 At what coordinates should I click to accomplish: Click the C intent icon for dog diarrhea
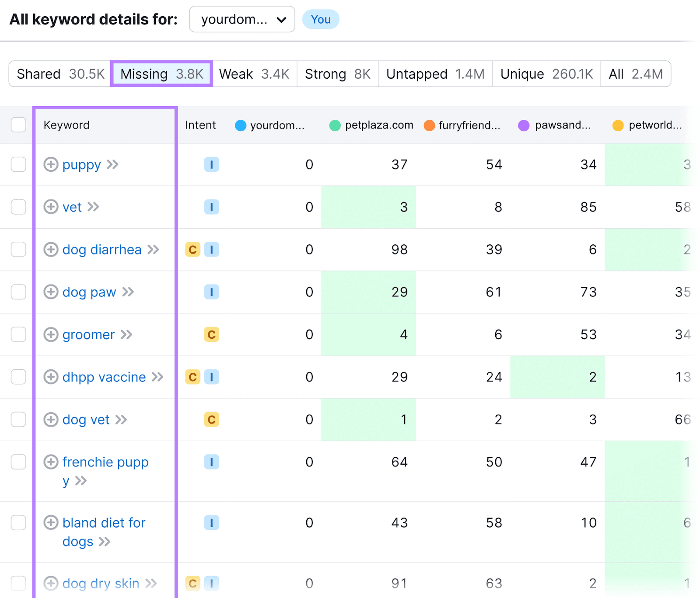coord(192,250)
